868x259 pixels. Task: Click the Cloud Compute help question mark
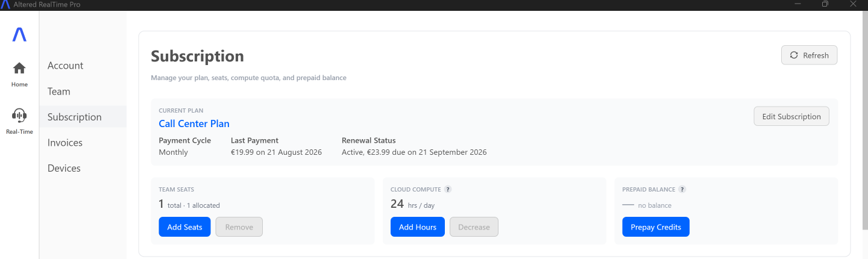point(448,189)
